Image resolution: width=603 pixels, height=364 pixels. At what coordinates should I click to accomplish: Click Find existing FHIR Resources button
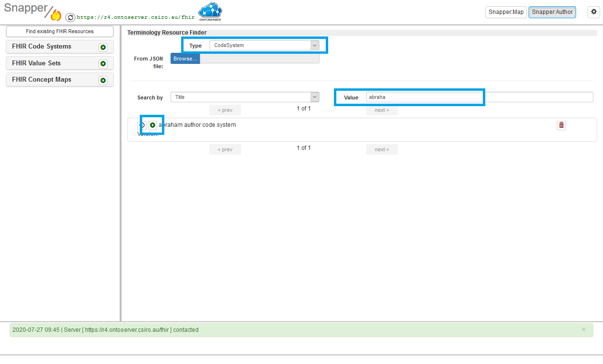60,31
